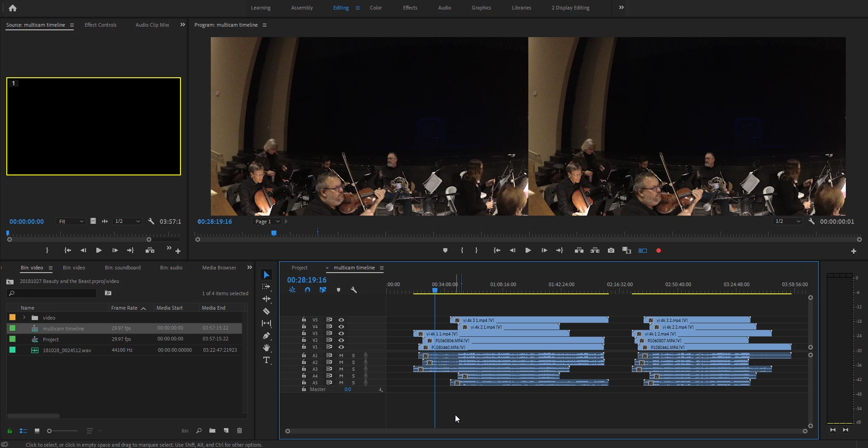Delete selected item with trash icon

point(240,430)
